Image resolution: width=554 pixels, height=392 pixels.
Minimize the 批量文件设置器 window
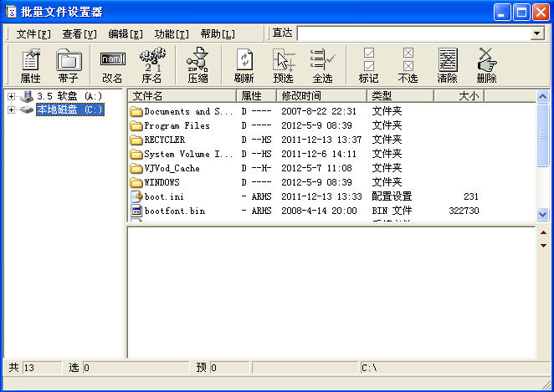502,13
